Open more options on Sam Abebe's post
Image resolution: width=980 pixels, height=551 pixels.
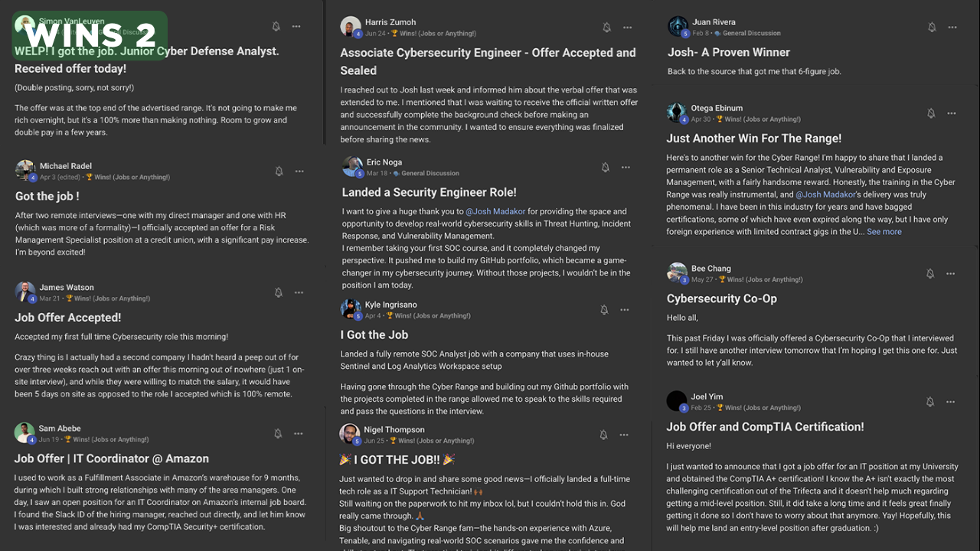click(299, 434)
